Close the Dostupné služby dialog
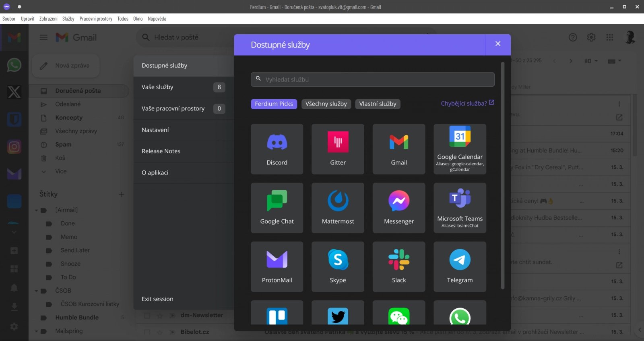 [498, 44]
